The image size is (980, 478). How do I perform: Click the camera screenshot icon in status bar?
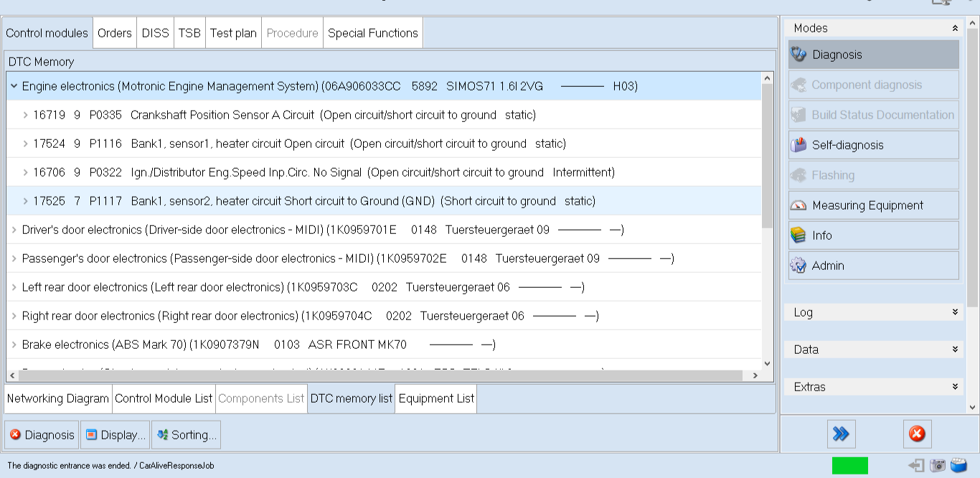pos(938,466)
